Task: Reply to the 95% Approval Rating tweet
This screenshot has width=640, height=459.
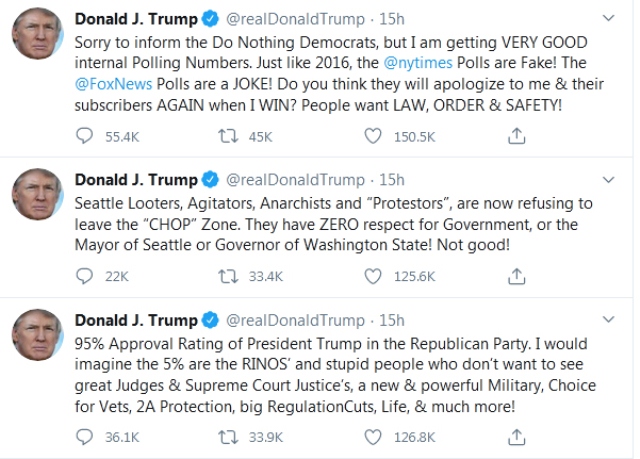Action: [86, 436]
